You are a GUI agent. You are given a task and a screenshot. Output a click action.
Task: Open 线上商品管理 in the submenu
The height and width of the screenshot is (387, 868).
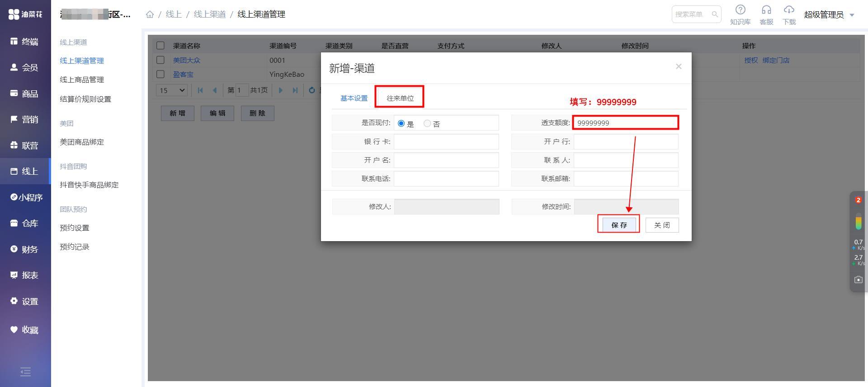pos(82,80)
